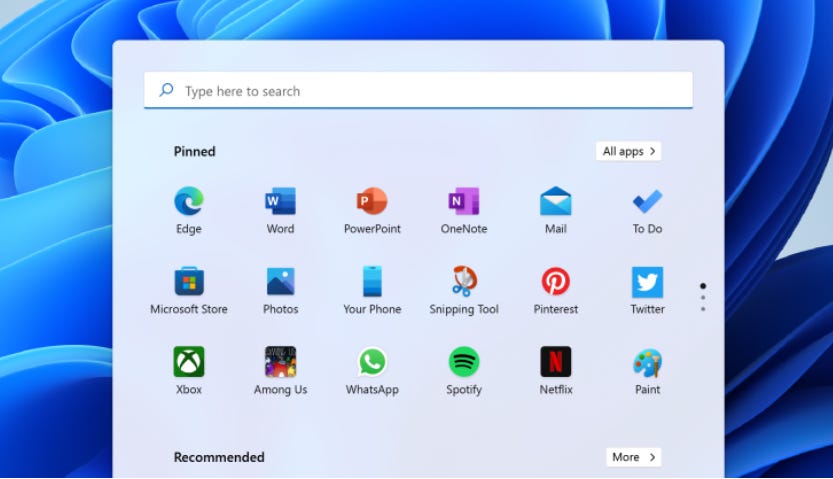Screen dimensions: 833x479
Task: Open the Netflix app
Action: [x=556, y=371]
